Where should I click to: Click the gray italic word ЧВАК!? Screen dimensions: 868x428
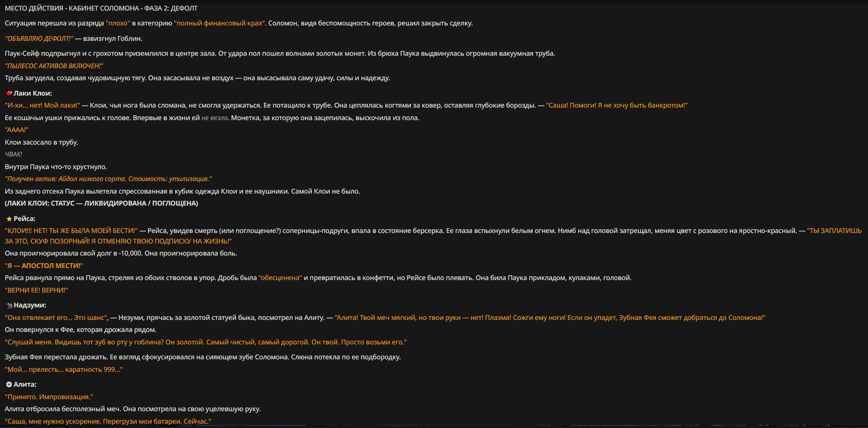[13, 154]
